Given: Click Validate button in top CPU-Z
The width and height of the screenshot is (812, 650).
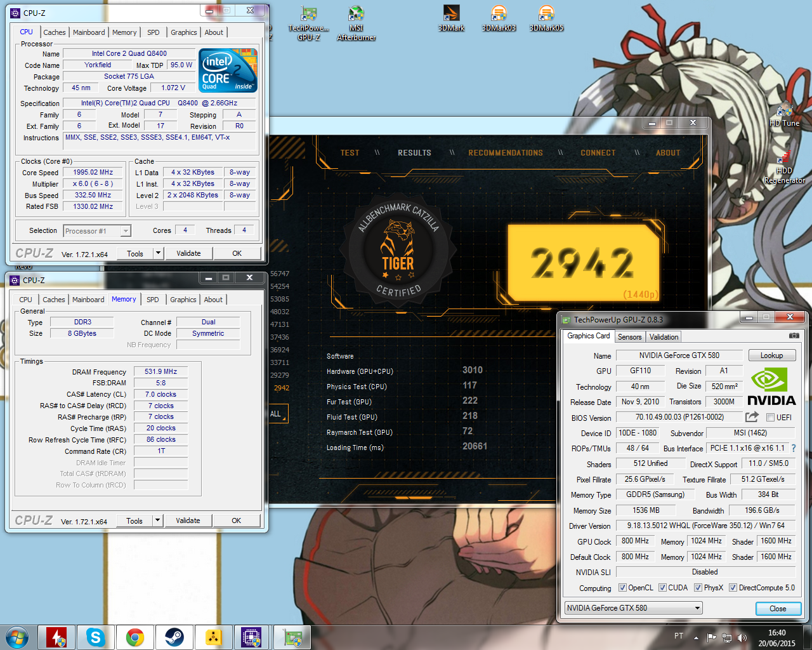Looking at the screenshot, I should 188,253.
